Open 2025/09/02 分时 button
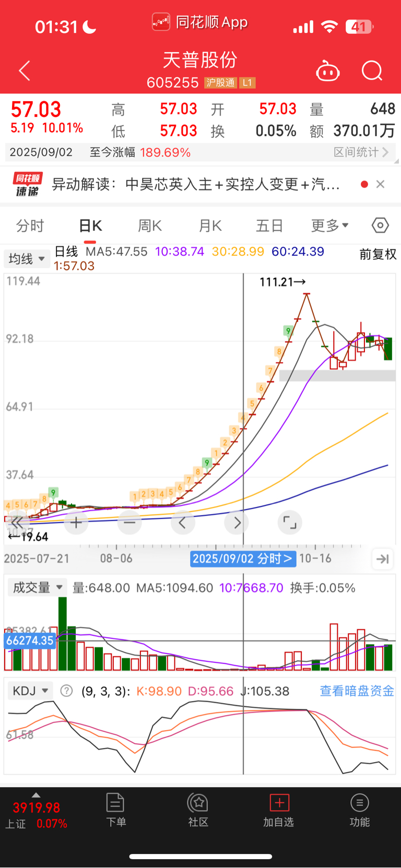This screenshot has width=401, height=868. (x=243, y=558)
